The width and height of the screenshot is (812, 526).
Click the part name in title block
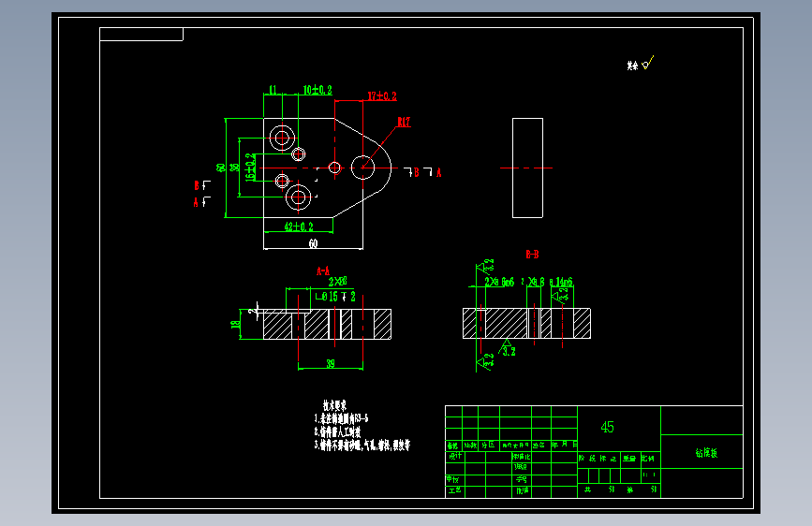point(706,453)
